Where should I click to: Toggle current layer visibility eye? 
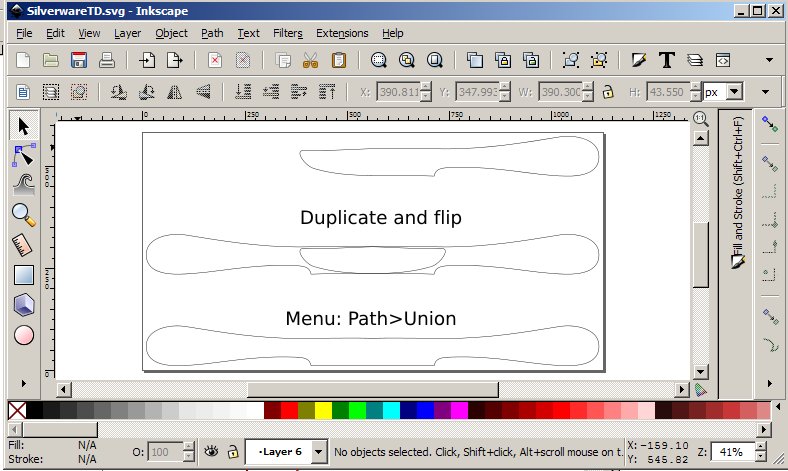click(211, 451)
